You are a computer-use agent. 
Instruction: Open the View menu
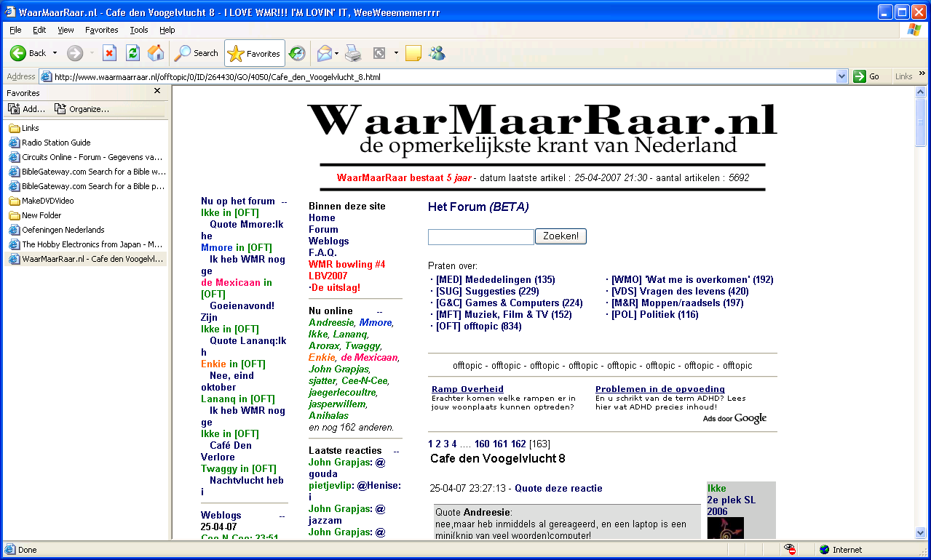(66, 30)
